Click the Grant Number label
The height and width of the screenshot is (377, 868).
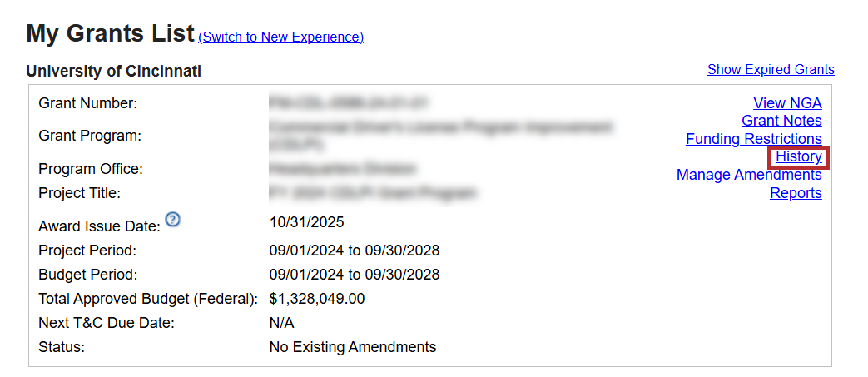coord(87,103)
